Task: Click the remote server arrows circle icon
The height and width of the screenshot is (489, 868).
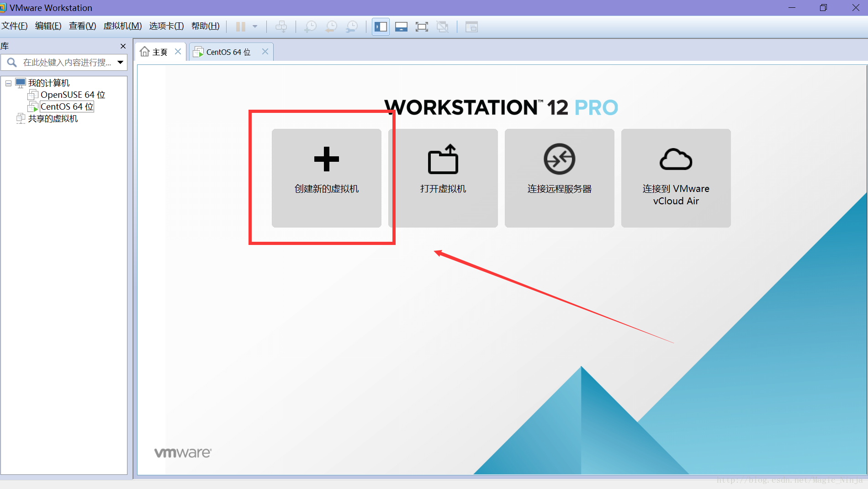Action: pos(560,159)
